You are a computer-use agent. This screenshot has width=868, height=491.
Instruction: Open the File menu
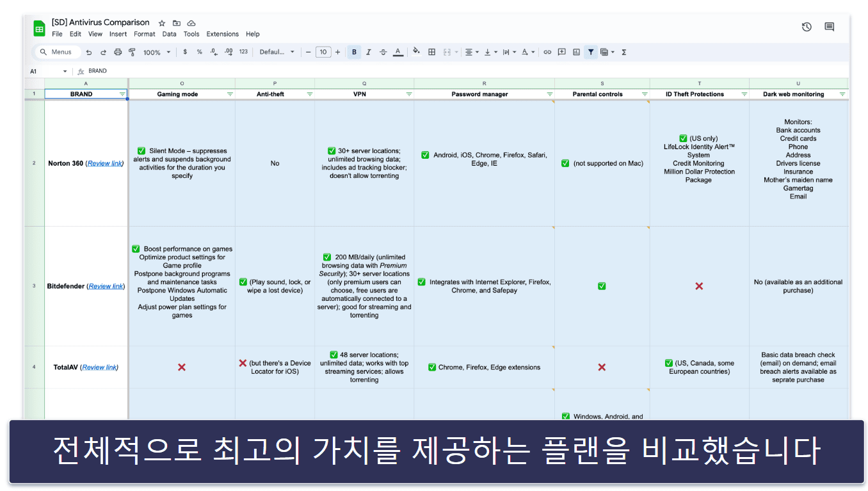coord(57,34)
